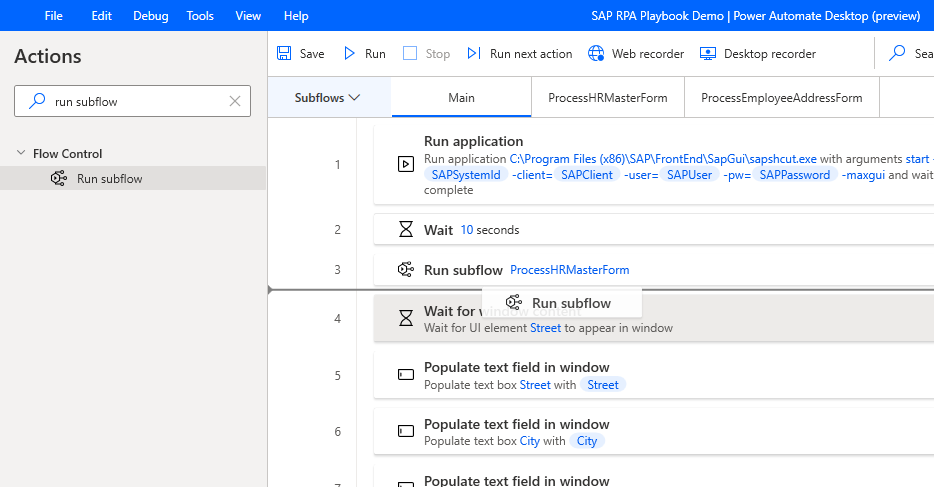The height and width of the screenshot is (487, 934).
Task: Click text field icon for Street step
Action: click(x=406, y=374)
